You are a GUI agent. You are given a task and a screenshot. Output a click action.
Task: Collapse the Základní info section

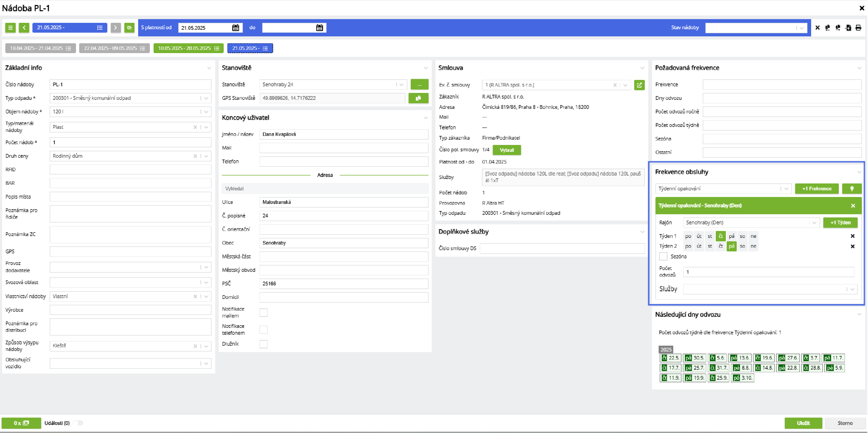209,68
